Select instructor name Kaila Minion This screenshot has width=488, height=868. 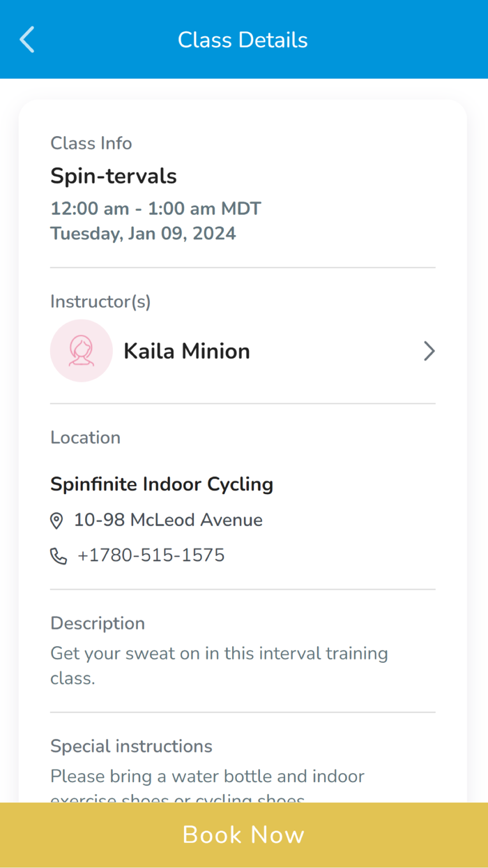point(187,351)
